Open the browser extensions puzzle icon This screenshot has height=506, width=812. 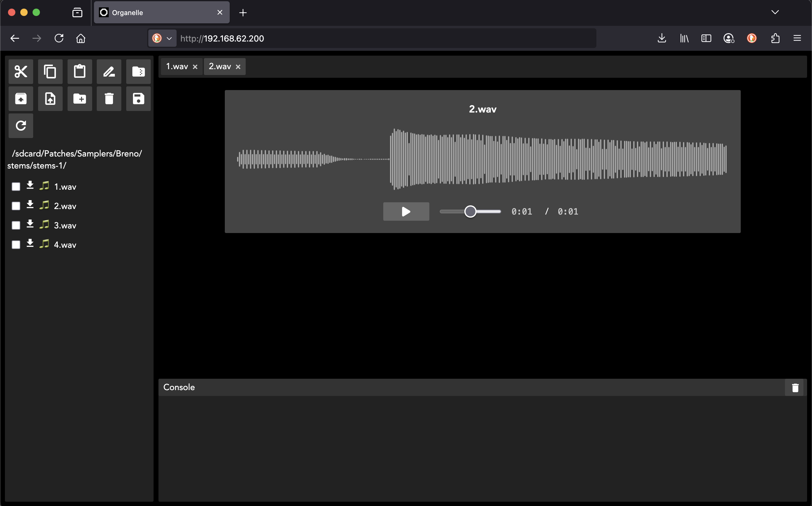click(x=775, y=38)
